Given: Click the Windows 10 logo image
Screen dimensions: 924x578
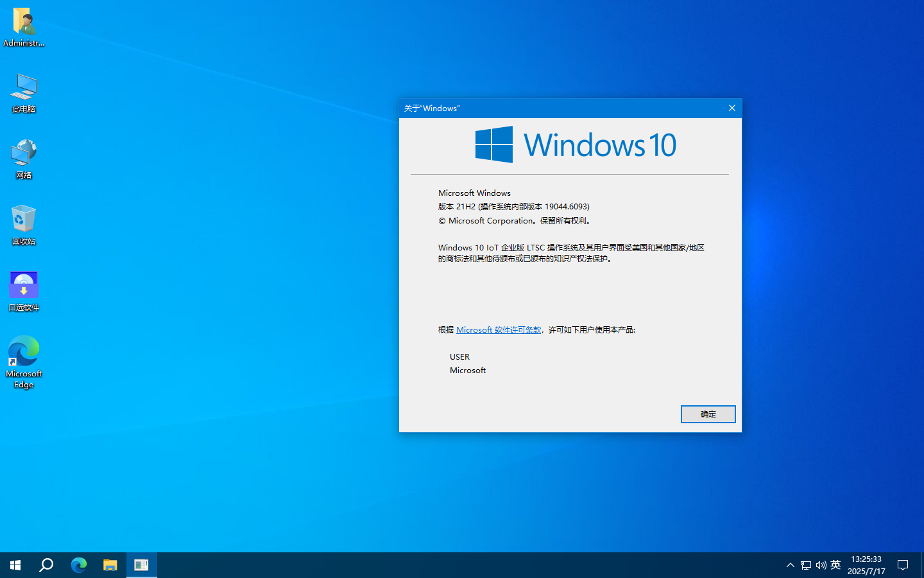Looking at the screenshot, I should [x=576, y=144].
